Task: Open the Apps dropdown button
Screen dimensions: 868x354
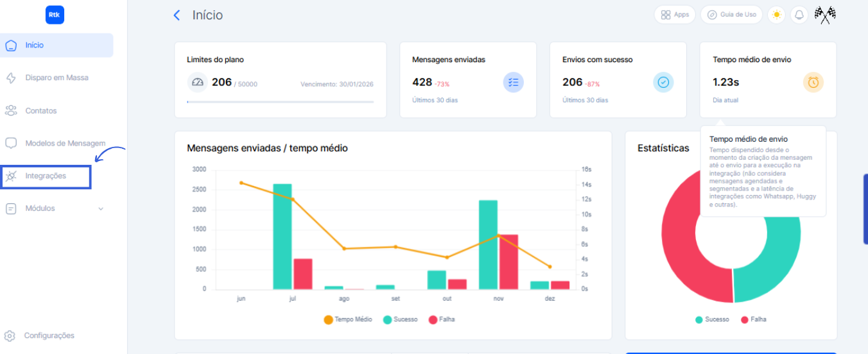Action: tap(675, 15)
